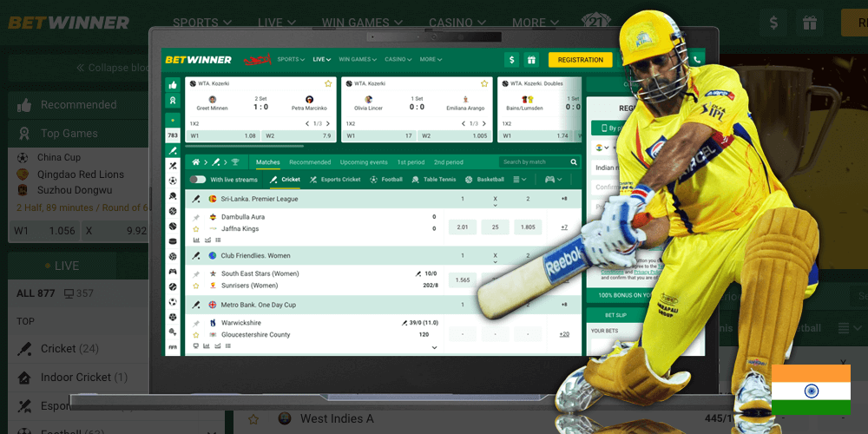Toggle the favorite star beside Sunrisers (Women)
Image resolution: width=868 pixels, height=434 pixels.
[x=196, y=286]
